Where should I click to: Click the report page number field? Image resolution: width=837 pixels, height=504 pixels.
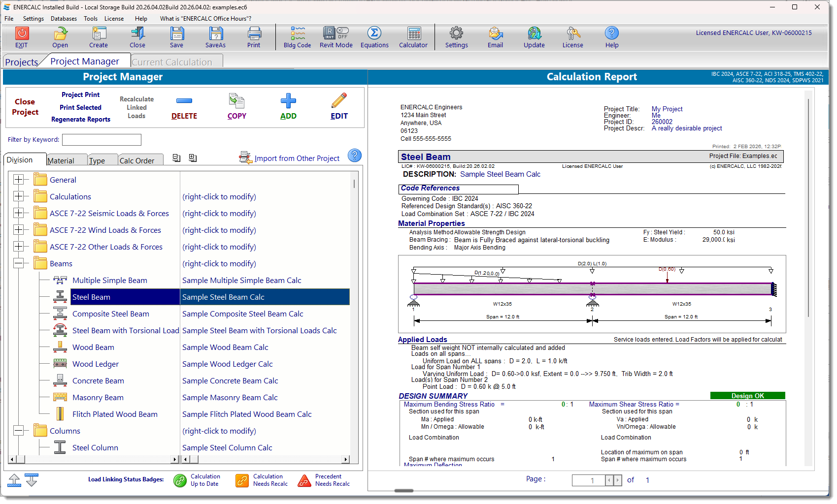pos(589,480)
